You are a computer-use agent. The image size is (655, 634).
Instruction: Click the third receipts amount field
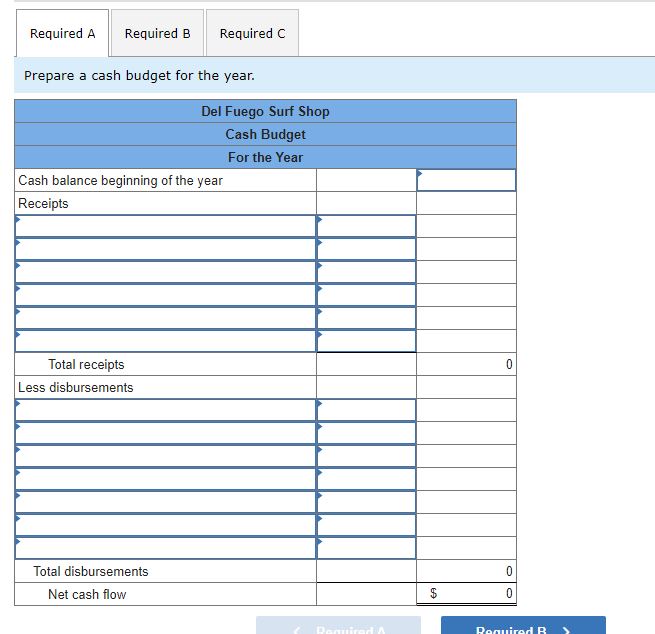[366, 272]
